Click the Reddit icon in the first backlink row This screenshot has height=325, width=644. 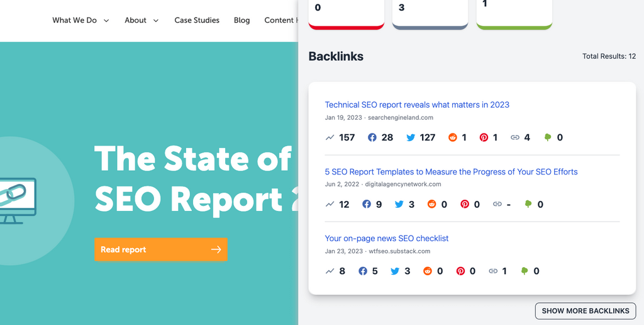[452, 137]
